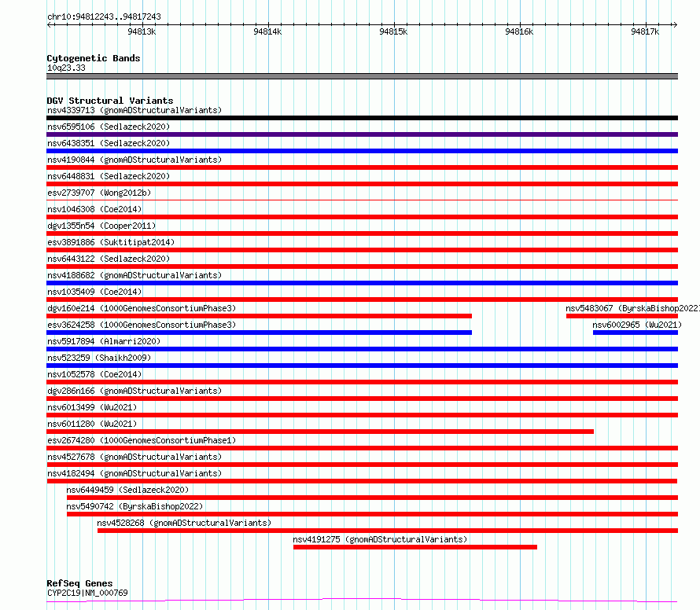Select esv2674280 1000Genomes Phase1 label
Image resolution: width=700 pixels, height=610 pixels.
(x=142, y=440)
